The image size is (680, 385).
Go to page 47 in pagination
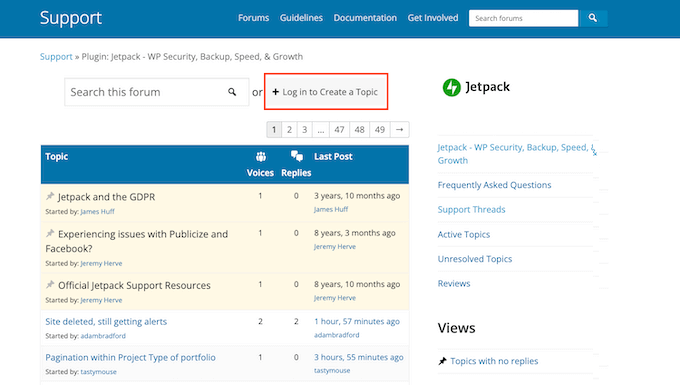(339, 129)
